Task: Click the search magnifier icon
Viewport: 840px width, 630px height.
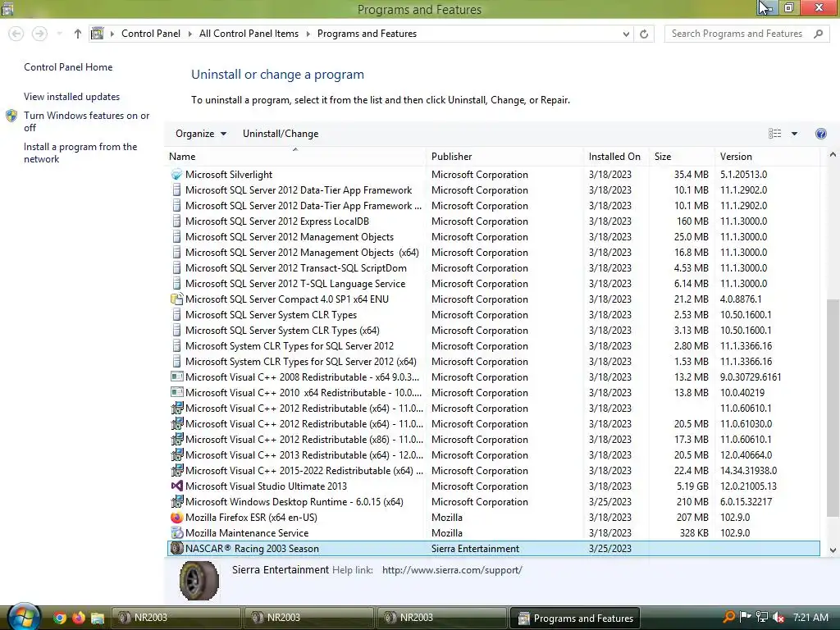Action: coord(818,34)
